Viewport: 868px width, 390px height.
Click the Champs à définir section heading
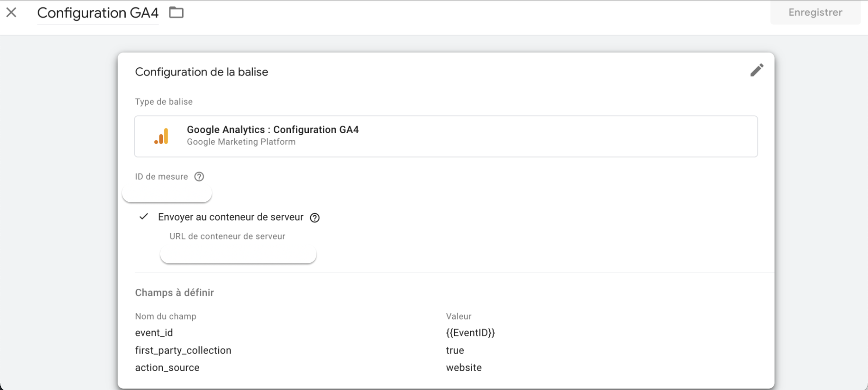(174, 293)
